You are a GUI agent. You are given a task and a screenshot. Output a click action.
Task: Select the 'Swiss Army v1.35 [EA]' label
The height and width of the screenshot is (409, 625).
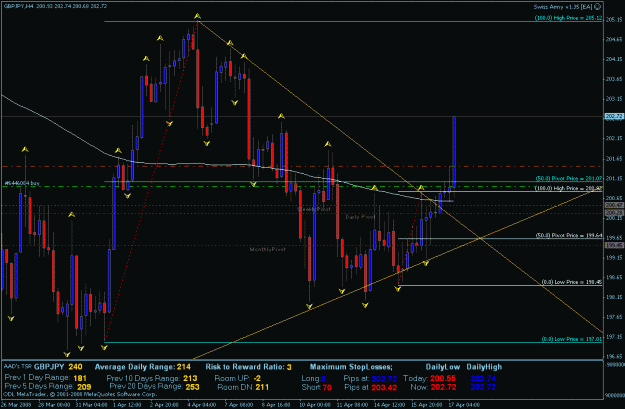tap(563, 6)
